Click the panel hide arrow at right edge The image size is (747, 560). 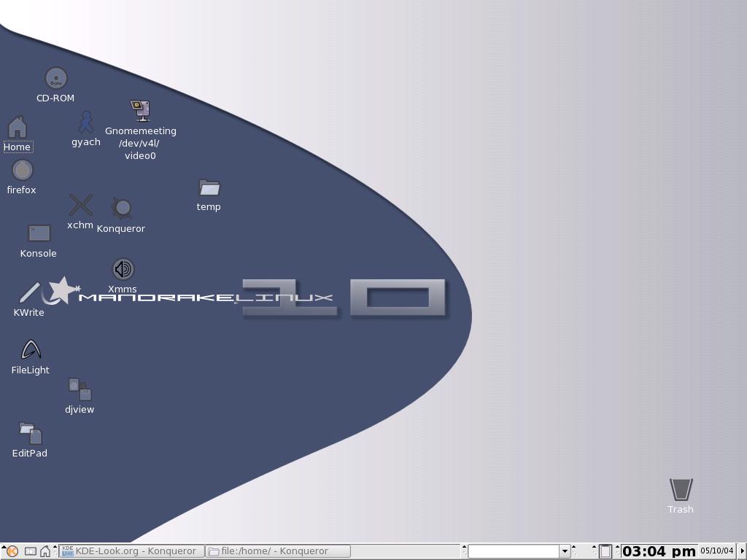point(742,551)
